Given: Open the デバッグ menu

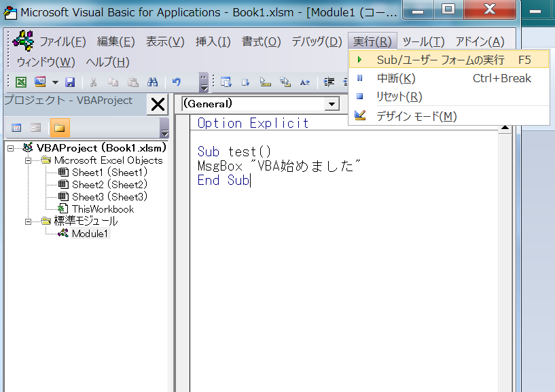Looking at the screenshot, I should 316,41.
